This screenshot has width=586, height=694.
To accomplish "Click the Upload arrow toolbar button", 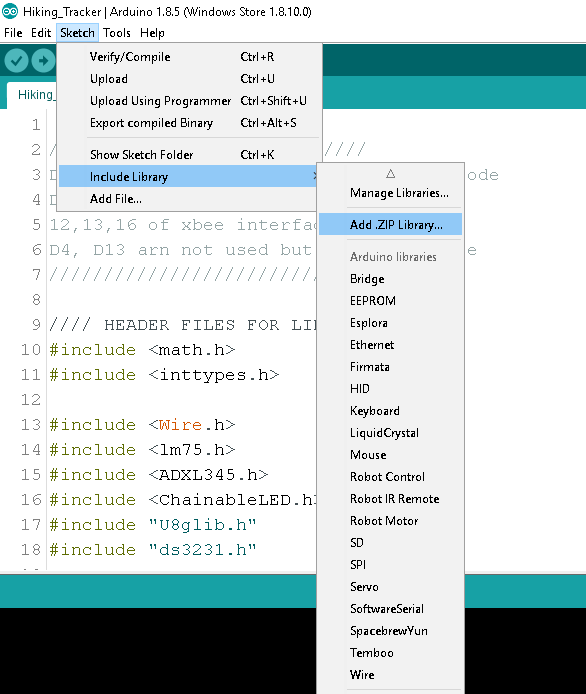I will coord(43,60).
